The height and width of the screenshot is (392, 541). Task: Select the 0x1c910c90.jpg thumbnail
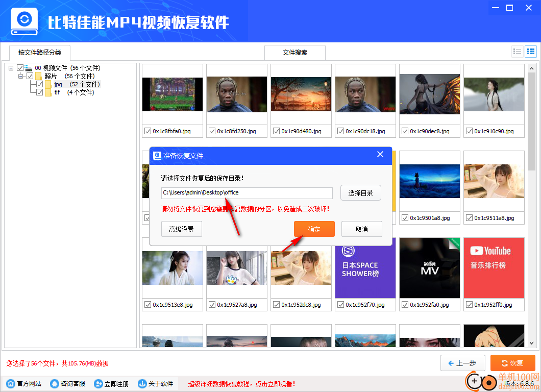point(494,94)
